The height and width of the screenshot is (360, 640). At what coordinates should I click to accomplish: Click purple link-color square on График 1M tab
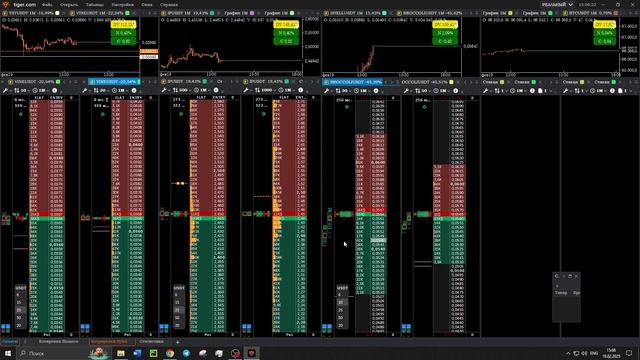pos(252,13)
